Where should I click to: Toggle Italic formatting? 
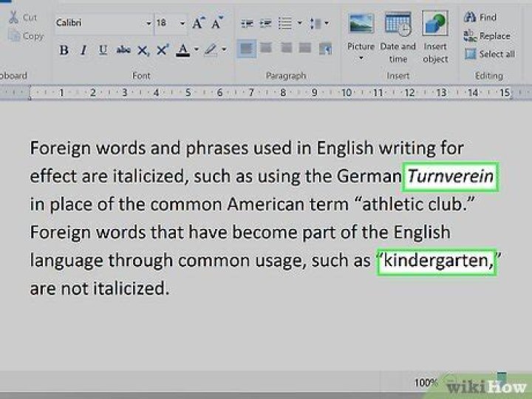[83, 50]
